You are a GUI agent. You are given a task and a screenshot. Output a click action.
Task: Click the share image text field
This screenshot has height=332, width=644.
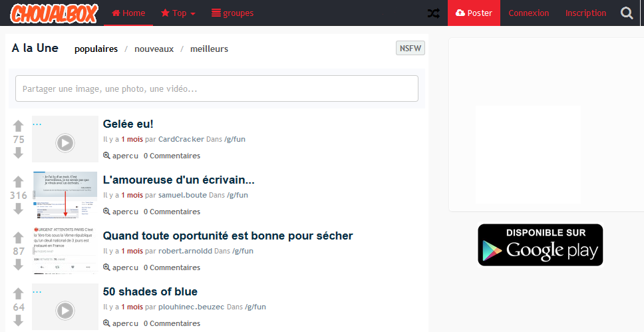tap(217, 88)
